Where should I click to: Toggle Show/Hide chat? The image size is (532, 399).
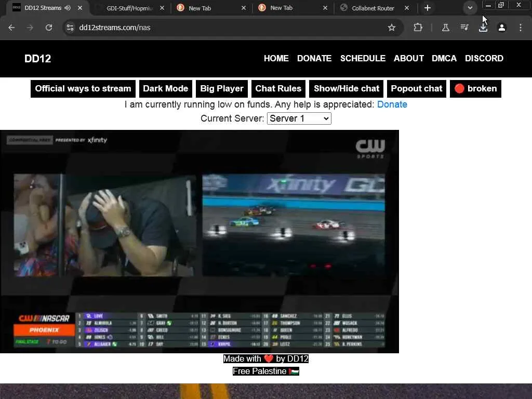[347, 88]
